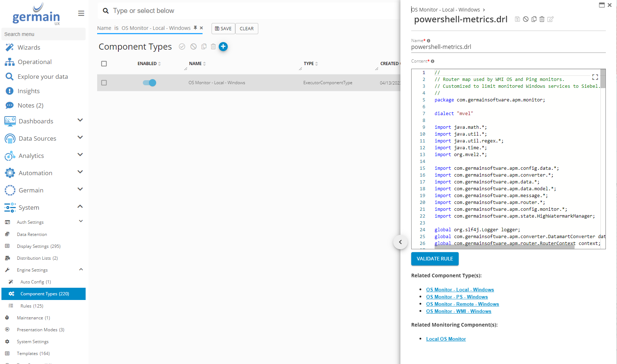Click the disable icon beside powershell-metrics.drl title

pos(526,19)
